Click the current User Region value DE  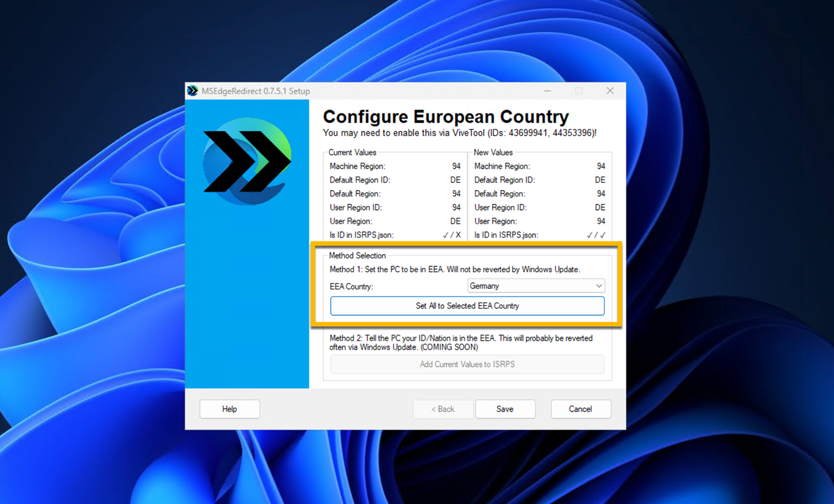pyautogui.click(x=455, y=221)
